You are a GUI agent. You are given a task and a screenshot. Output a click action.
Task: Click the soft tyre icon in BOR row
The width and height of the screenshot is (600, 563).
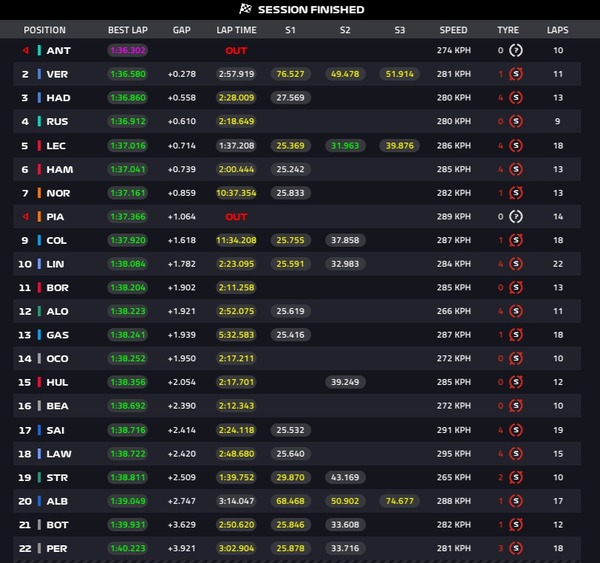click(x=515, y=287)
